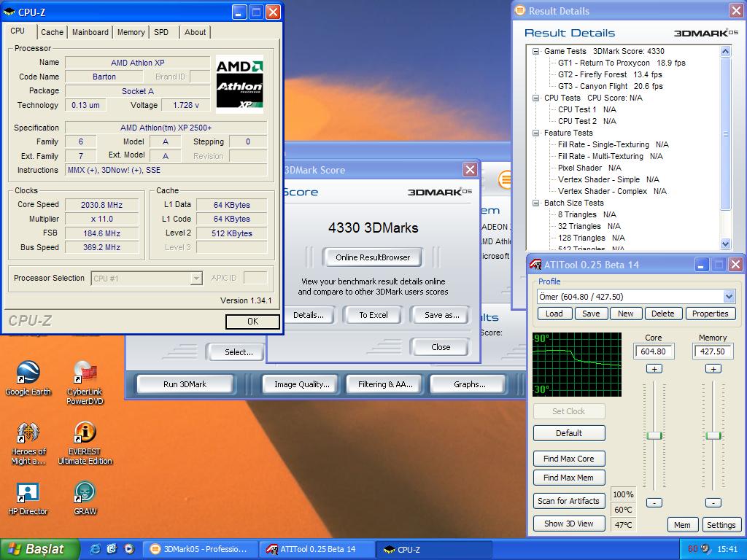Image resolution: width=747 pixels, height=560 pixels.
Task: Open the ATITool profile dropdown
Action: (729, 297)
